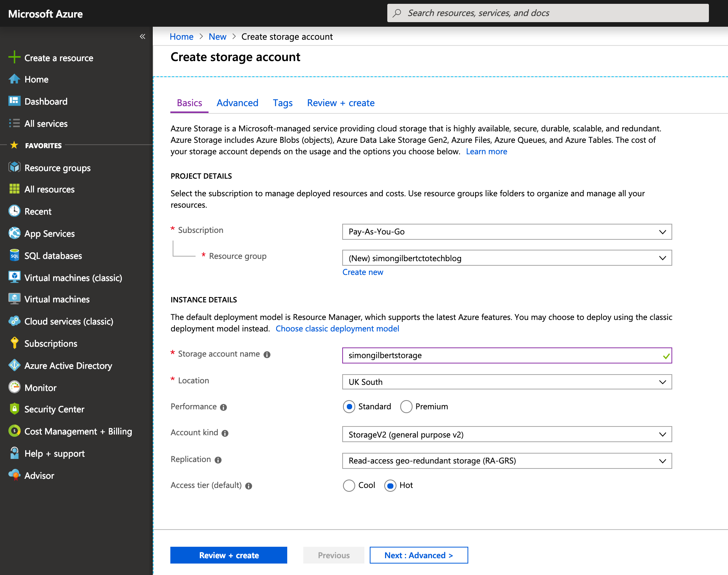Click the Resource groups cube icon

pyautogui.click(x=14, y=167)
